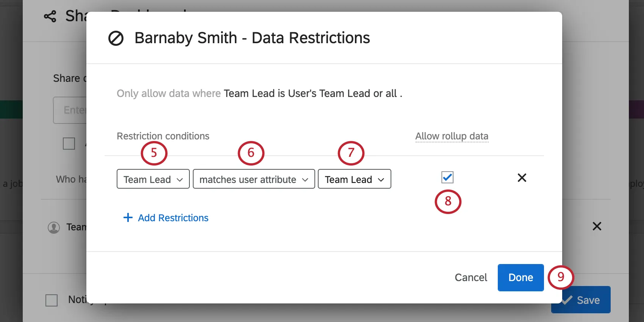Click the Barnaby Smith - Data Restrictions title

point(252,38)
